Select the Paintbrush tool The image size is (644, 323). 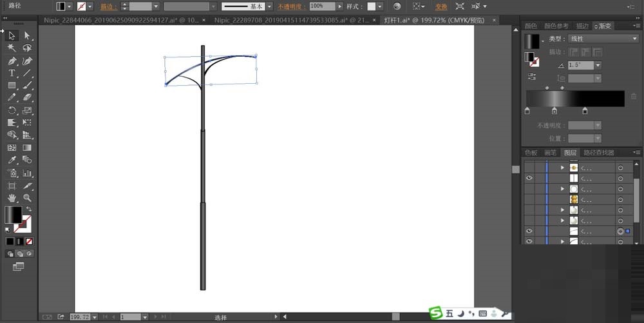tap(27, 86)
